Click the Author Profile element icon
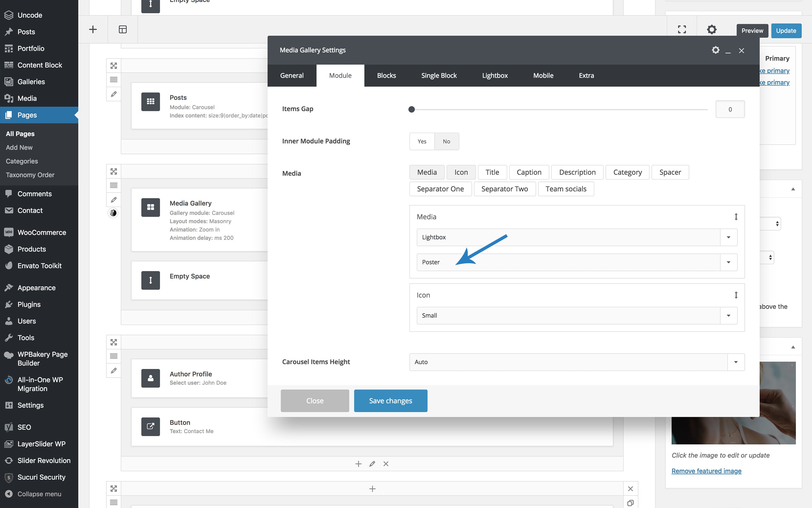The image size is (812, 508). 151,378
